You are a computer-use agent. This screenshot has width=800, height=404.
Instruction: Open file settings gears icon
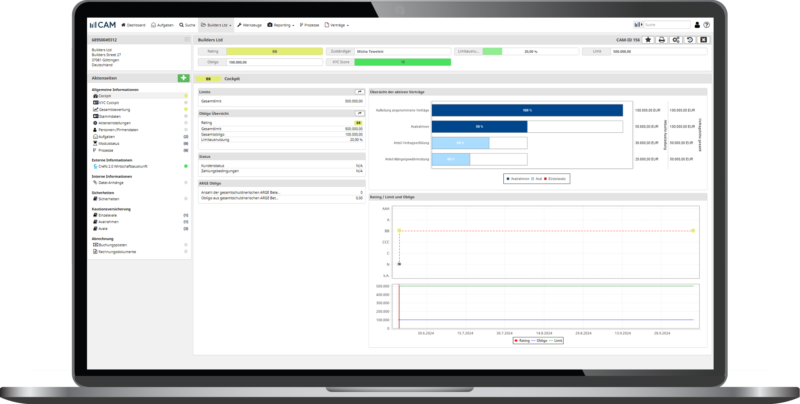[x=676, y=39]
